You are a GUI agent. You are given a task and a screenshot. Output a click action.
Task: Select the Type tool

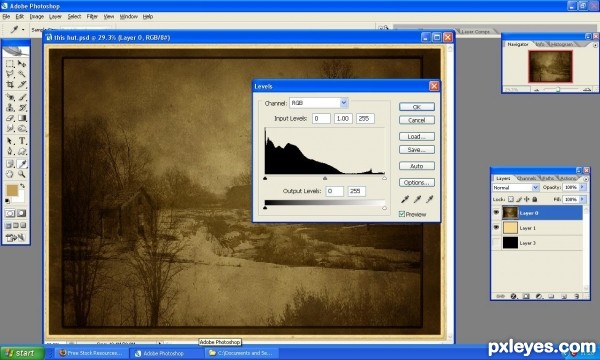pos(22,141)
